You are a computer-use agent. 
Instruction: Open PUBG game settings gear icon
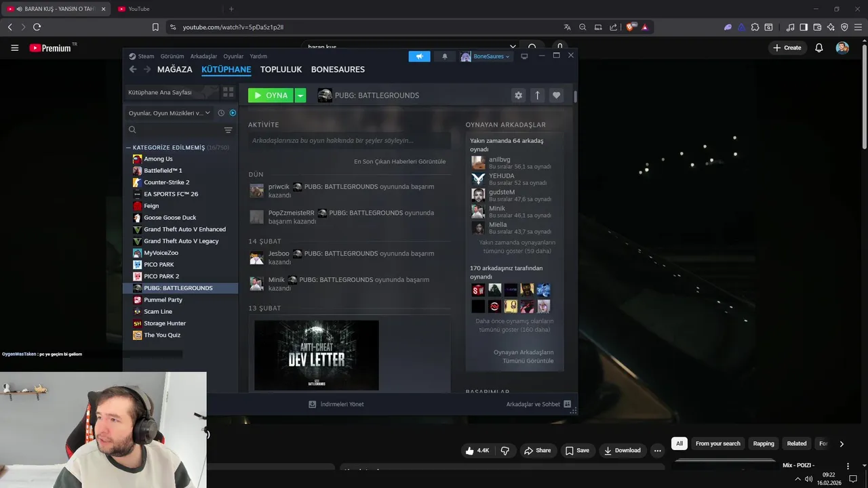(x=519, y=96)
